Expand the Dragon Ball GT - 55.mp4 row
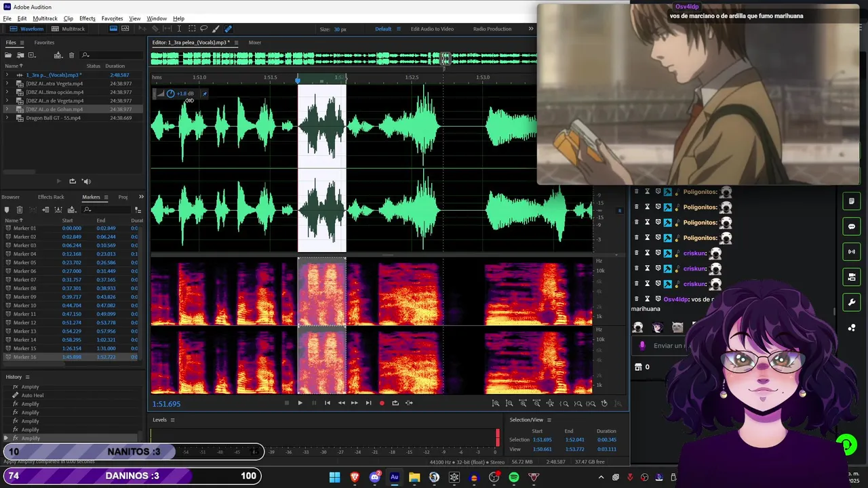The image size is (868, 488). click(7, 118)
